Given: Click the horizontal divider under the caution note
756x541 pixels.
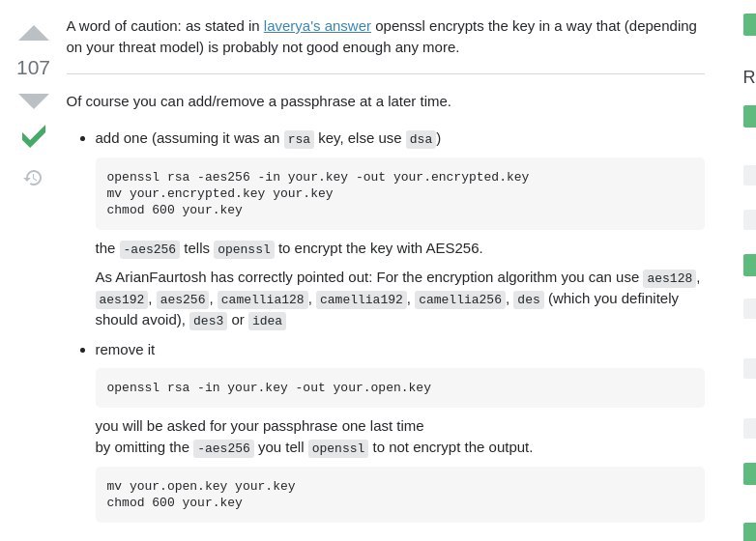Looking at the screenshot, I should click(385, 73).
